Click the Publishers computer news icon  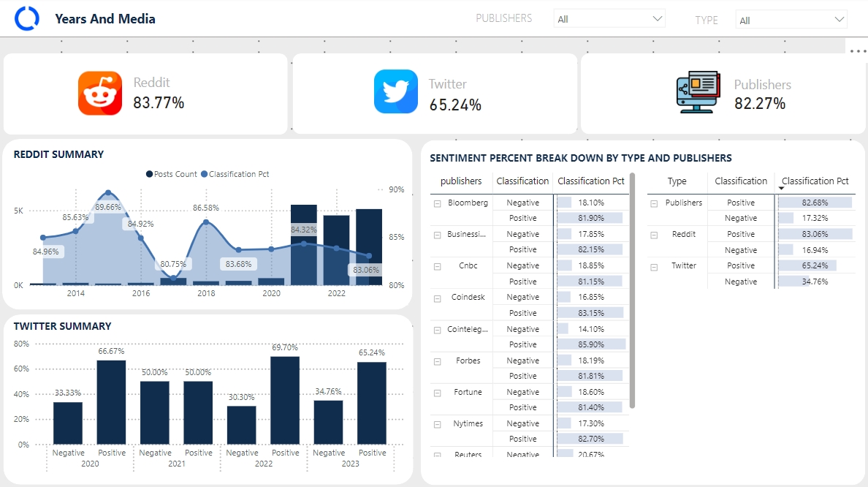698,92
